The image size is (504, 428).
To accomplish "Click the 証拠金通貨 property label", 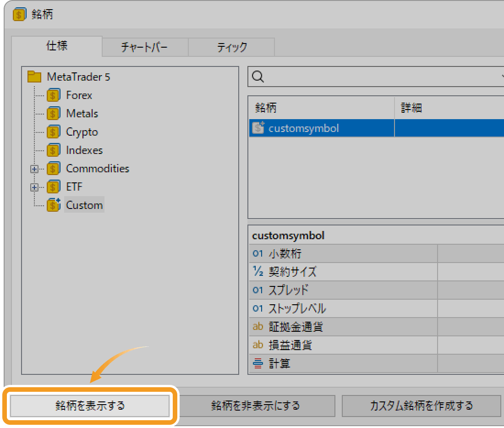I will tap(296, 327).
